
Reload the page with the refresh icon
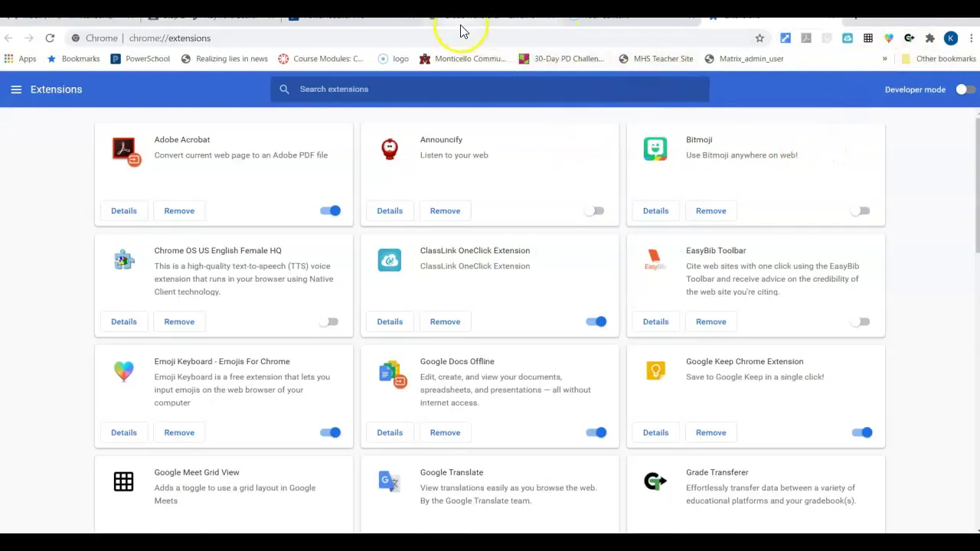[50, 38]
